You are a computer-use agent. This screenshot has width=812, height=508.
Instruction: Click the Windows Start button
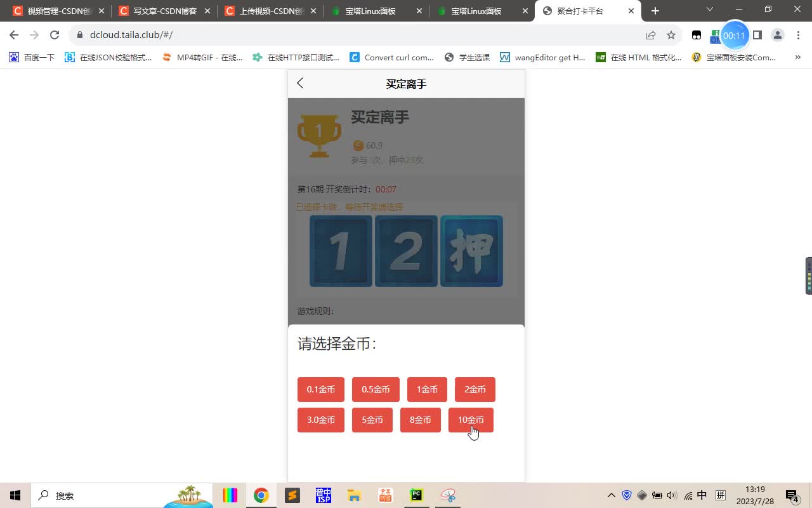tap(15, 495)
